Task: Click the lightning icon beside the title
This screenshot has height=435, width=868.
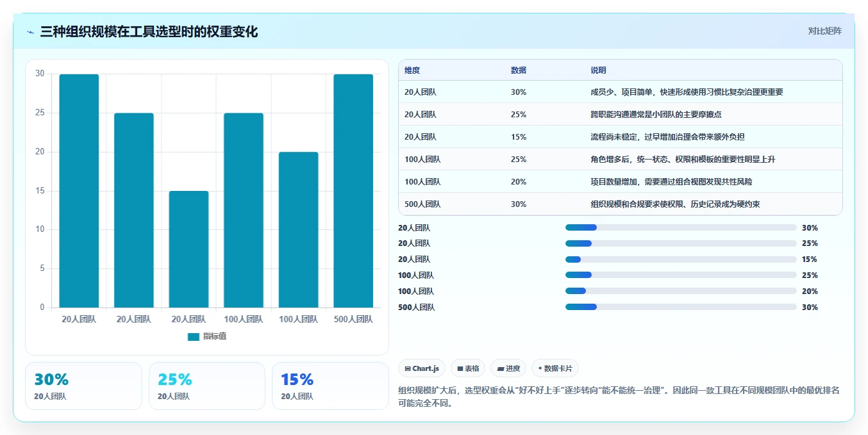Action: pyautogui.click(x=31, y=32)
